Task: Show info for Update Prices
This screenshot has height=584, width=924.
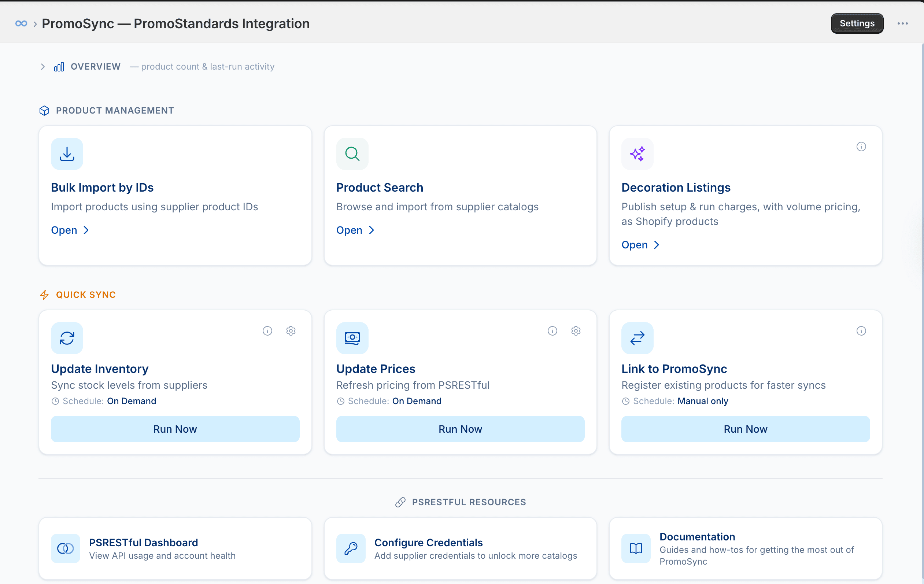Action: pos(552,331)
